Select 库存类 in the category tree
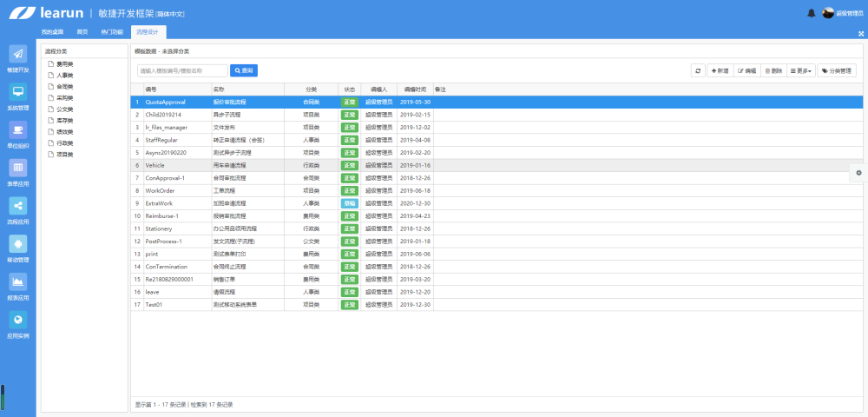 click(x=65, y=121)
